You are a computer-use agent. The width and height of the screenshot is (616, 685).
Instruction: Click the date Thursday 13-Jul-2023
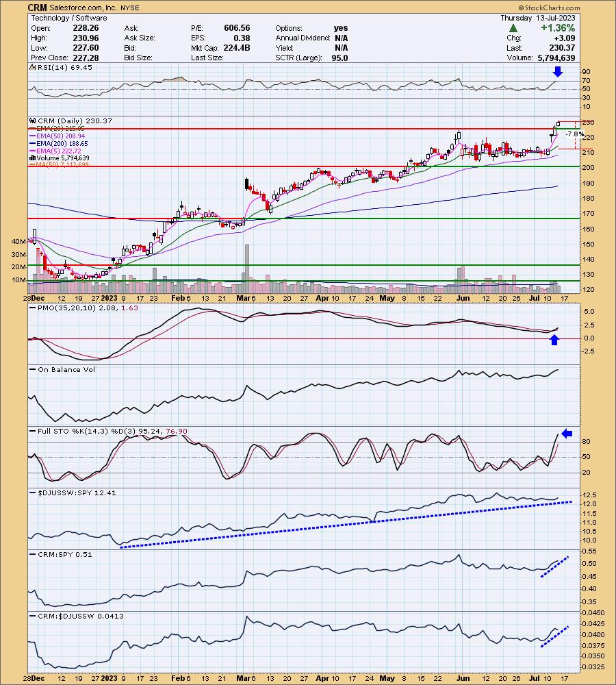pos(538,18)
